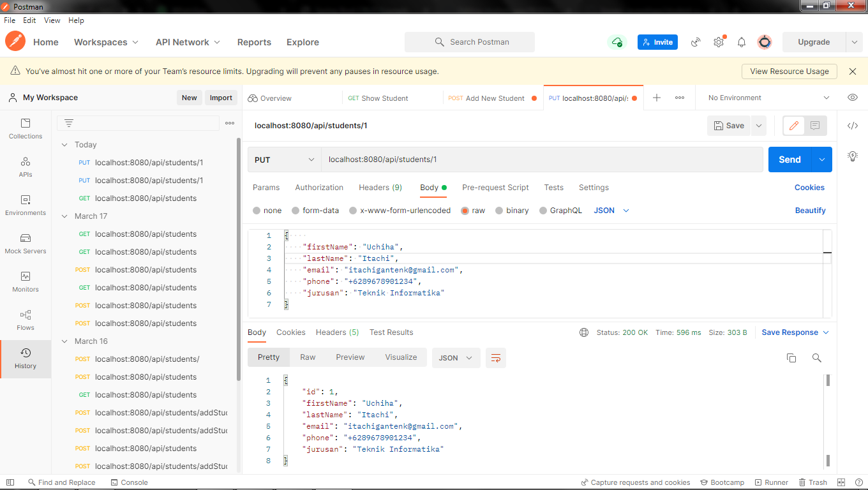The image size is (868, 490).
Task: Click the Send button
Action: [789, 160]
